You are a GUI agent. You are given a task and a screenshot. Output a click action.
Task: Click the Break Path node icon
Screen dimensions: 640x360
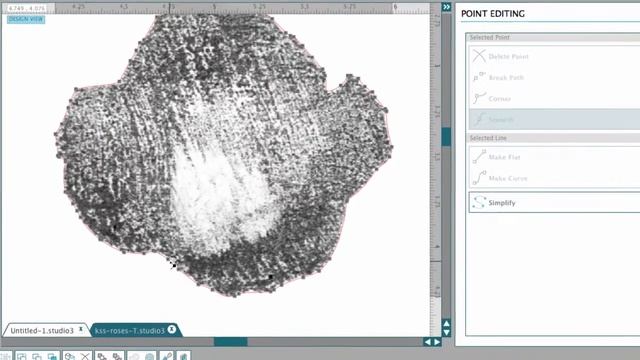[479, 77]
